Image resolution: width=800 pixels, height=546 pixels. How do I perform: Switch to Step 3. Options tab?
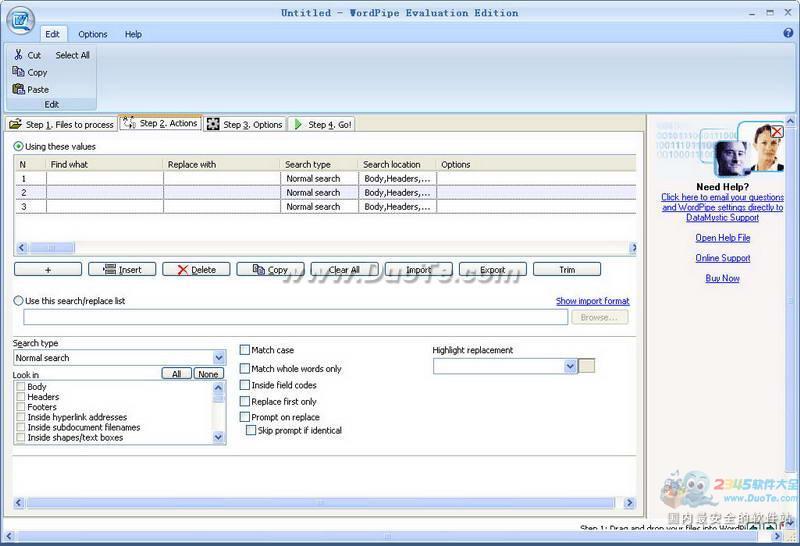244,124
